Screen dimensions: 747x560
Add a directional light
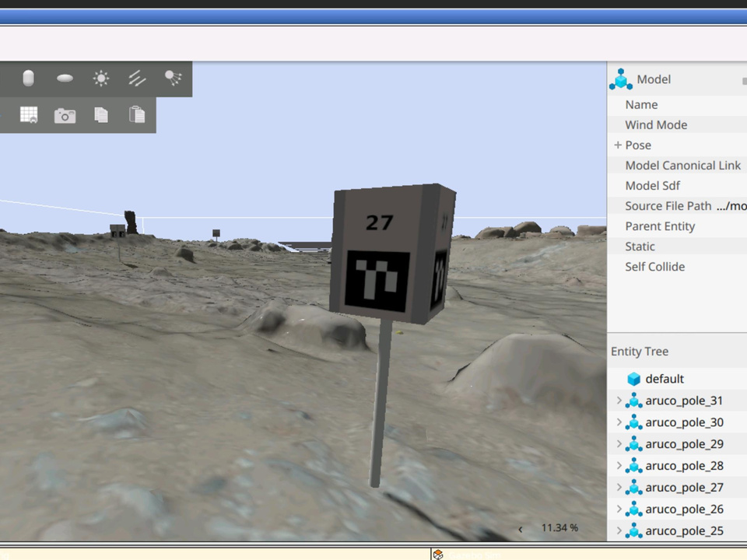click(x=137, y=78)
